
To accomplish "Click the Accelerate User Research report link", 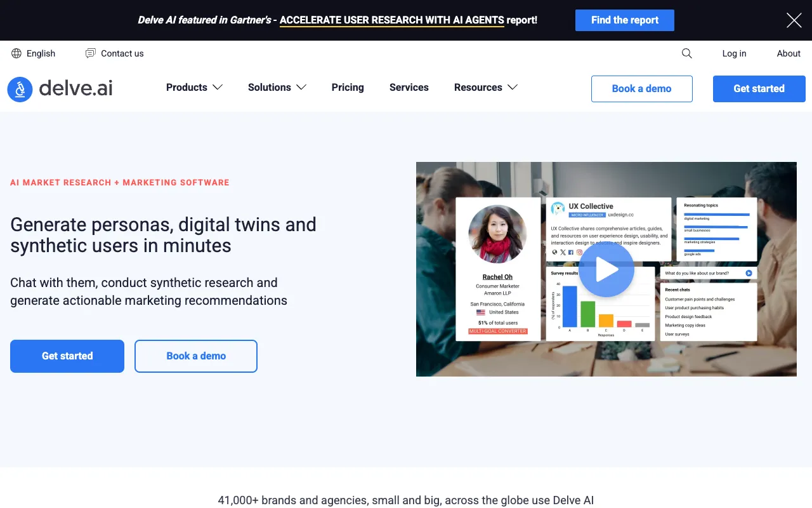I will pyautogui.click(x=391, y=20).
